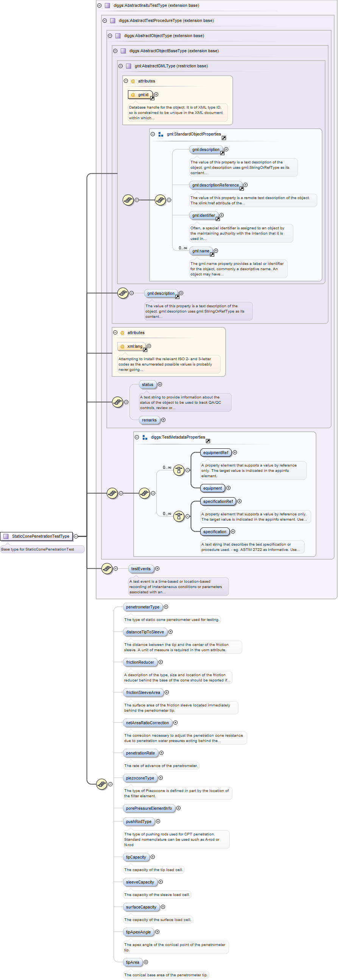The image size is (338, 980).
Task: Select the frictionSleeveArea element
Action: tap(143, 692)
